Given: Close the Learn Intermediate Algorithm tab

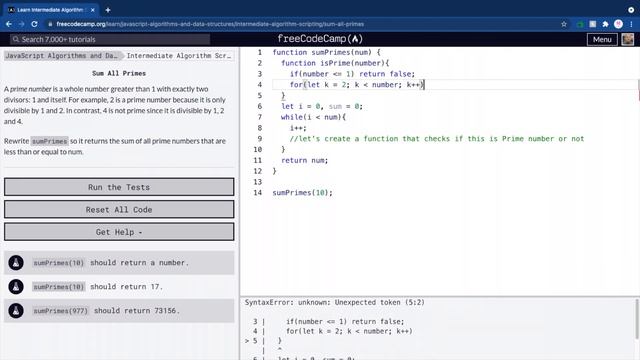Looking at the screenshot, I should 93,10.
